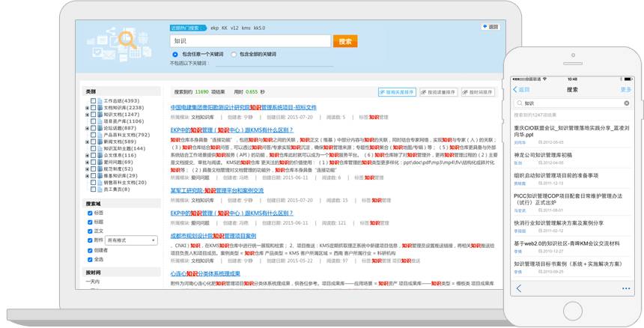Click the desktop keyword search input field
Screen dimensions: 644x328
[x=249, y=41]
